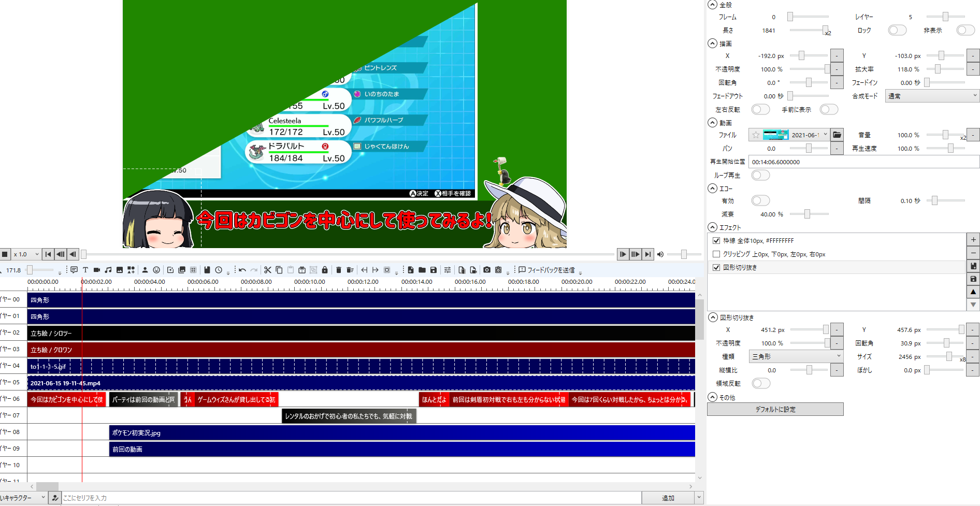Screen dimensions: 980x506
Task: Open the 種類 三角形 shape type dropdown
Action: (x=796, y=356)
